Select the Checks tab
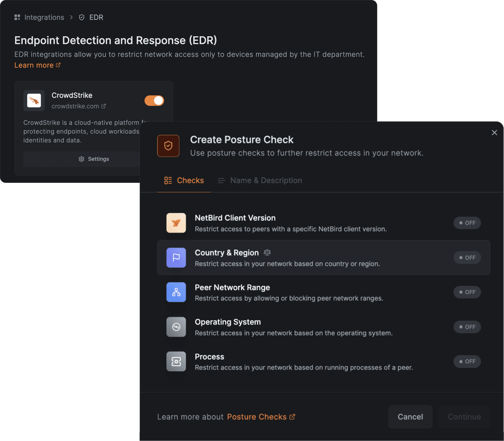 pos(184,180)
